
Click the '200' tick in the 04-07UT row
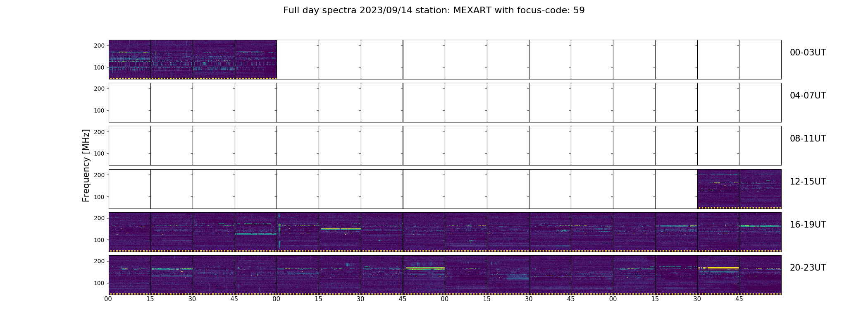point(99,89)
